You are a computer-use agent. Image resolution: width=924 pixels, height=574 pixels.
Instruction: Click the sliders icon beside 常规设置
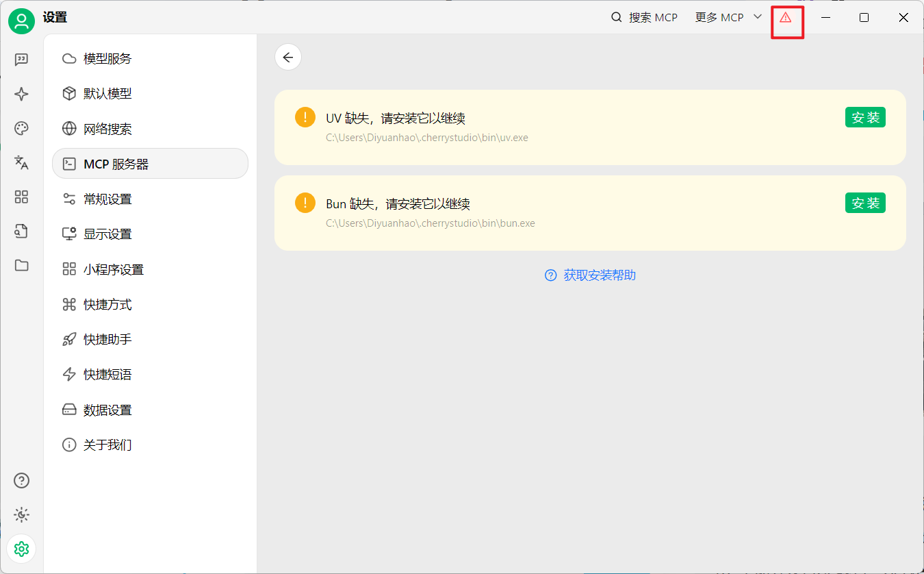69,199
